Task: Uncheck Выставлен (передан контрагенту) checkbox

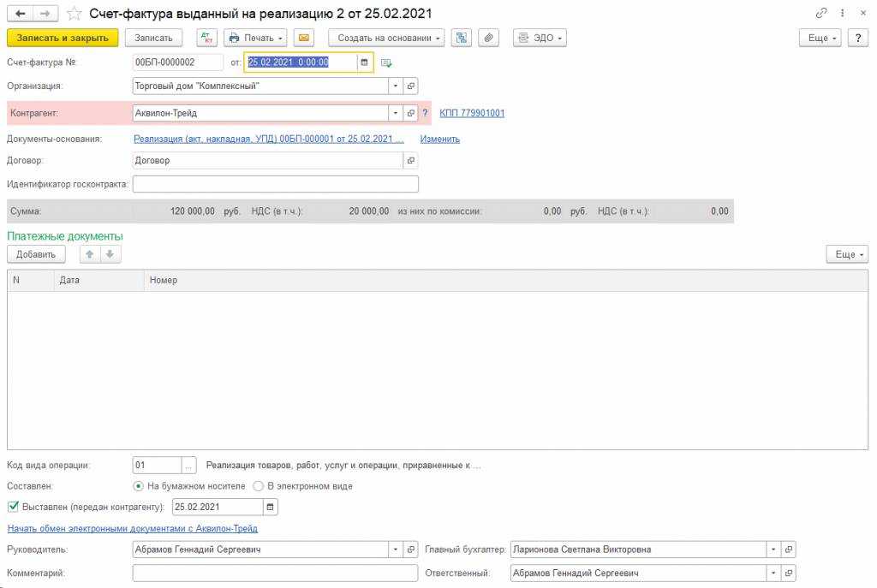Action: [13, 507]
